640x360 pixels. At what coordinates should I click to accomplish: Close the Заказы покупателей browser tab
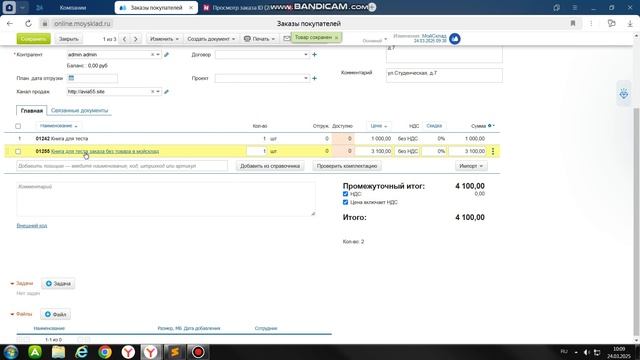point(191,8)
